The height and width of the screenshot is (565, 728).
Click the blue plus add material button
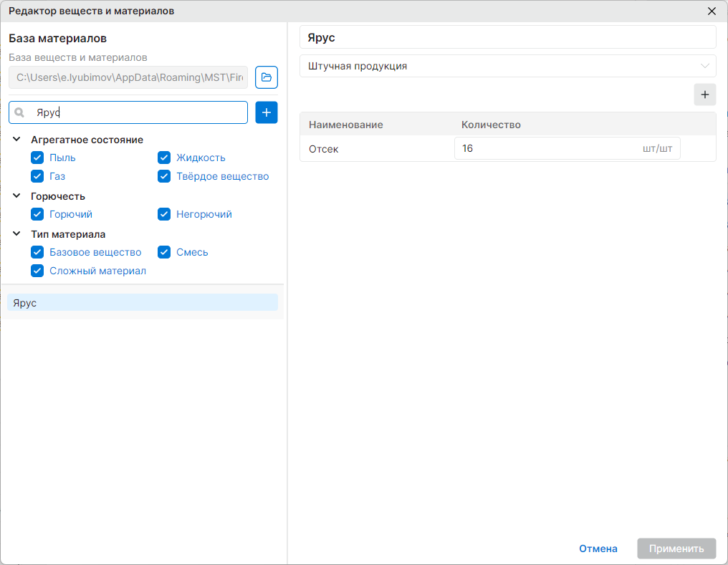point(267,112)
